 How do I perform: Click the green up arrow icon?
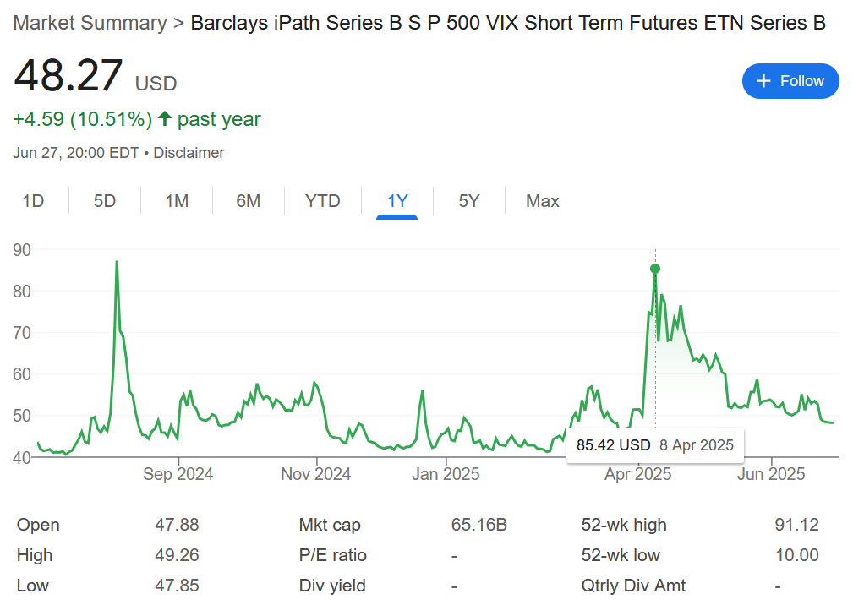pyautogui.click(x=165, y=118)
